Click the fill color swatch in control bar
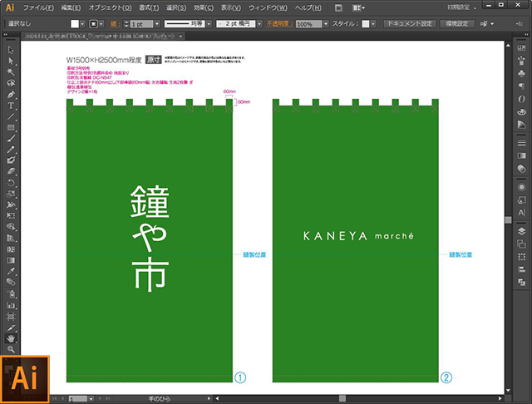Screen dimensions: 532x404 [x=74, y=24]
